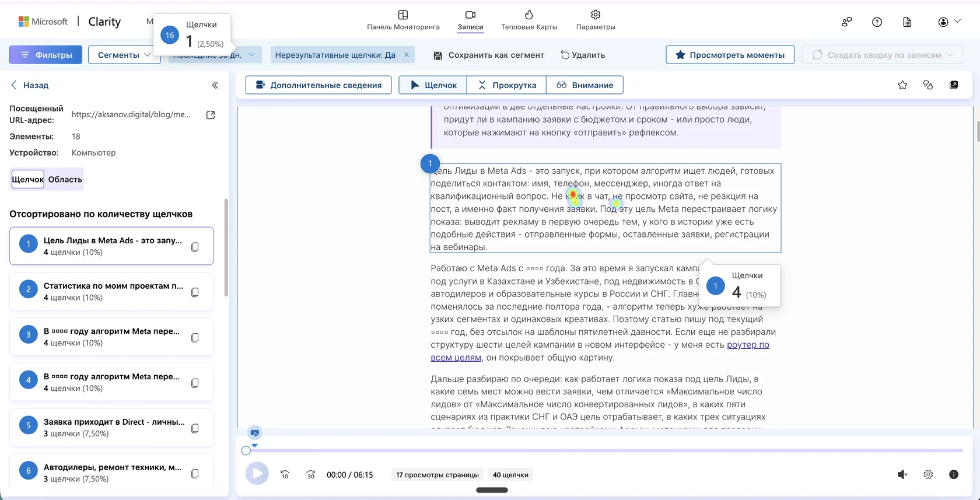Click the highlighted Цель Лиды paragraph
This screenshot has width=980, height=500.
click(605, 208)
